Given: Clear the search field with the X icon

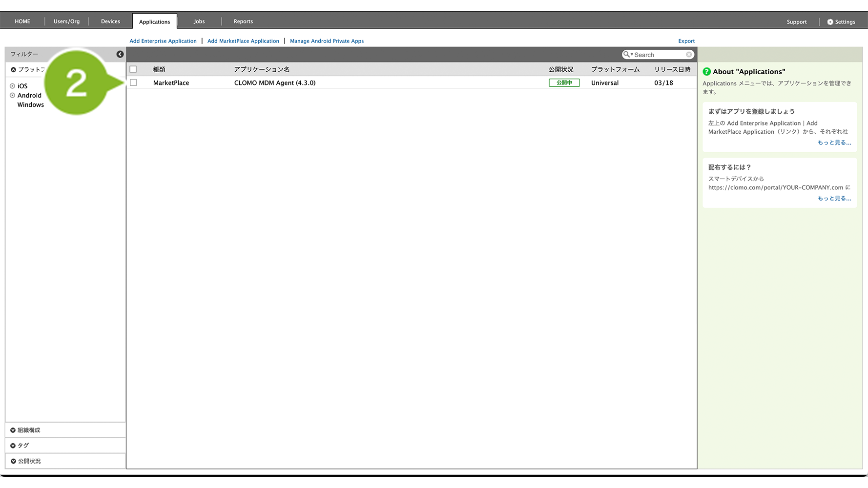Looking at the screenshot, I should 689,55.
